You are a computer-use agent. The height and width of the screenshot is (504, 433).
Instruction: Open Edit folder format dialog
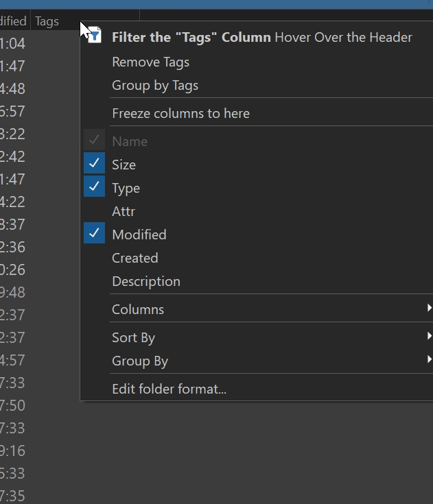pyautogui.click(x=169, y=389)
